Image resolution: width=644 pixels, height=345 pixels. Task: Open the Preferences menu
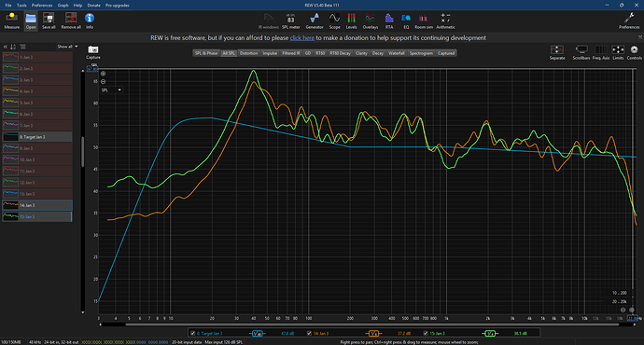click(x=42, y=6)
